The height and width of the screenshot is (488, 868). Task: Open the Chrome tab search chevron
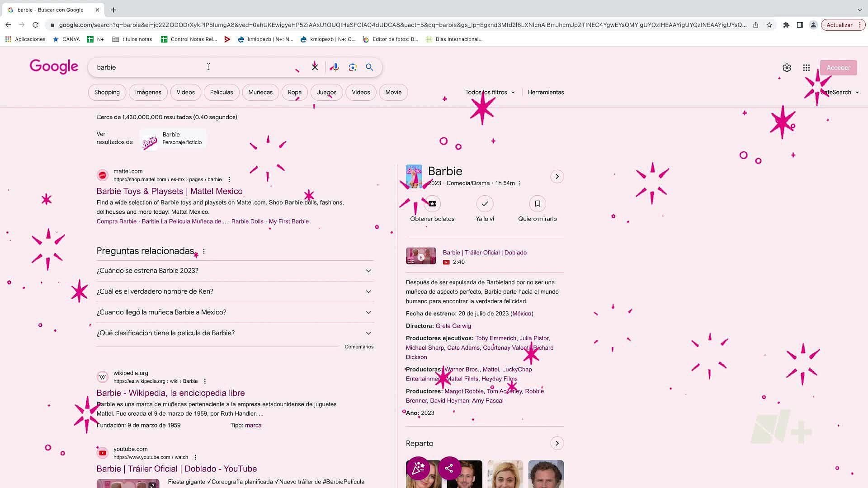pyautogui.click(x=859, y=10)
